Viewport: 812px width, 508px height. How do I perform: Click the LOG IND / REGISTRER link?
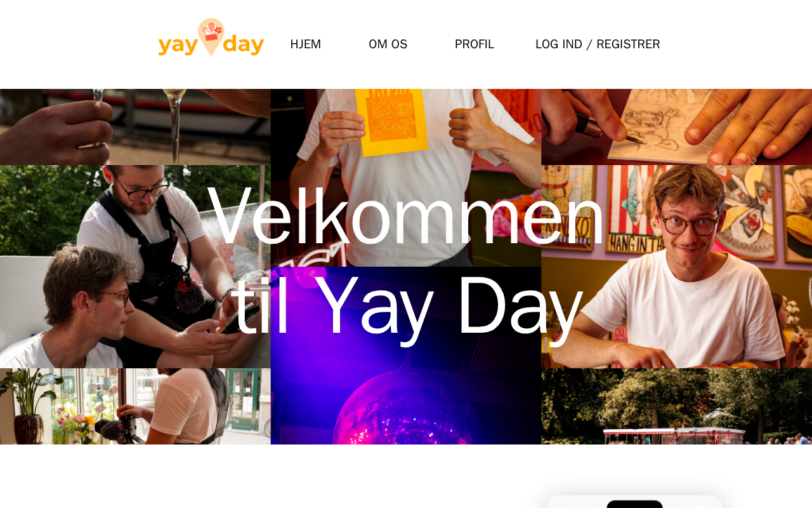[598, 44]
